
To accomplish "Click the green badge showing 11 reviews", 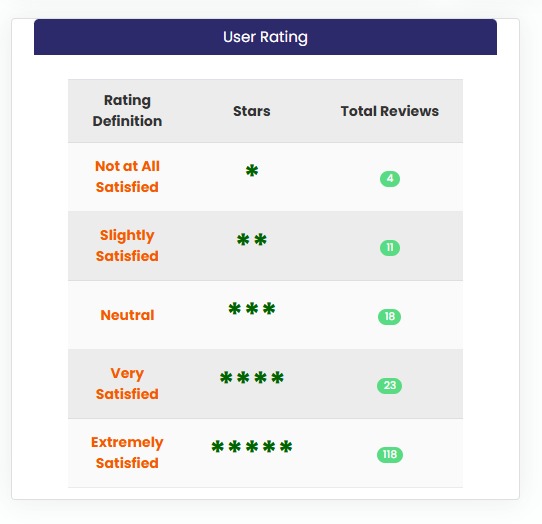I will [390, 248].
